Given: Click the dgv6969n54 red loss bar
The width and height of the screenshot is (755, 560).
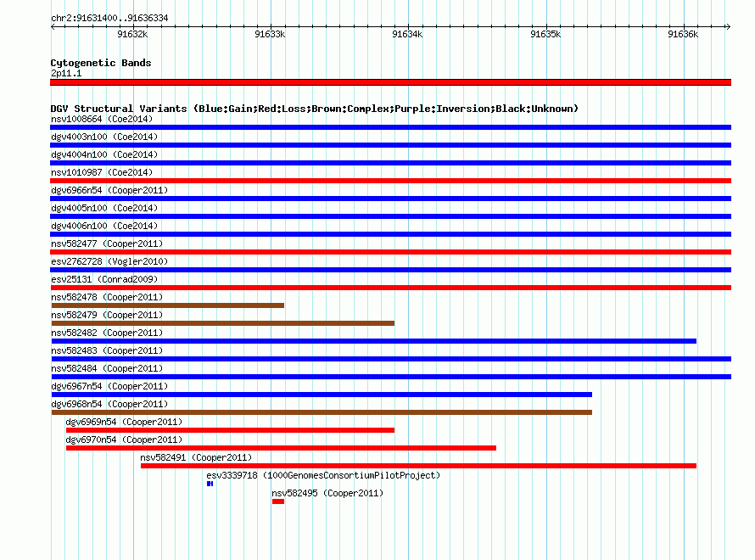Looking at the screenshot, I should pyautogui.click(x=230, y=430).
